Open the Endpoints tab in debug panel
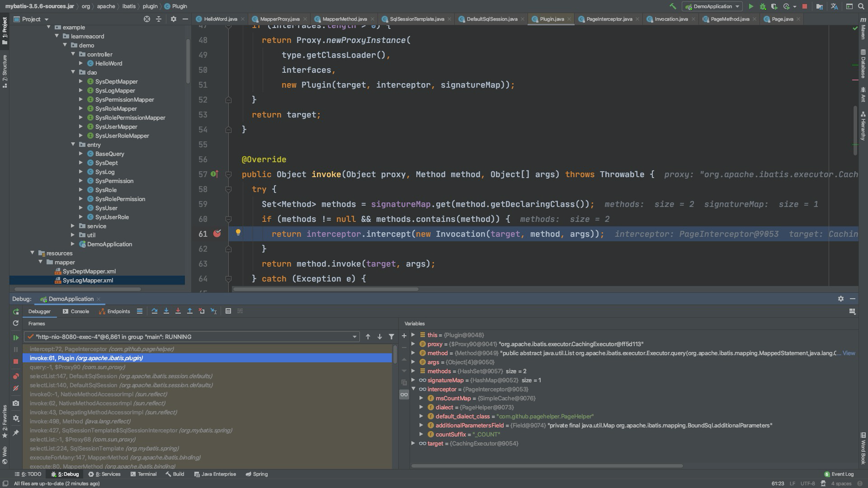 [x=114, y=311]
